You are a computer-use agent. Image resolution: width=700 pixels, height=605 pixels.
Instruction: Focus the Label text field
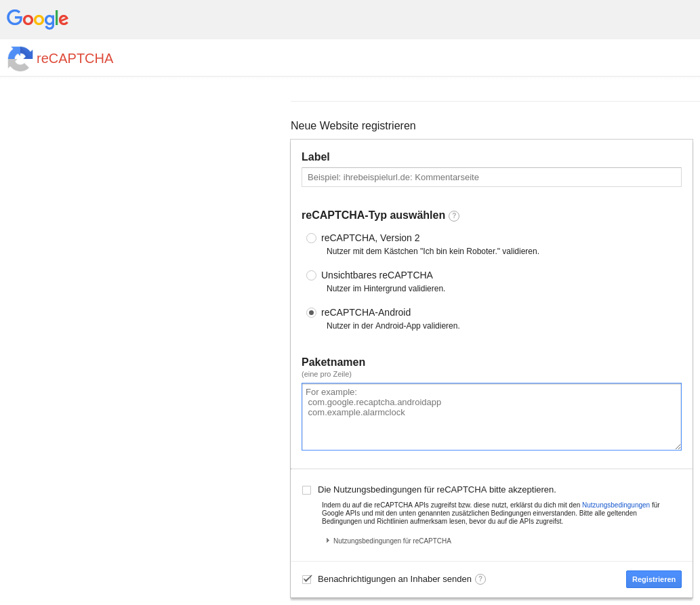click(491, 178)
